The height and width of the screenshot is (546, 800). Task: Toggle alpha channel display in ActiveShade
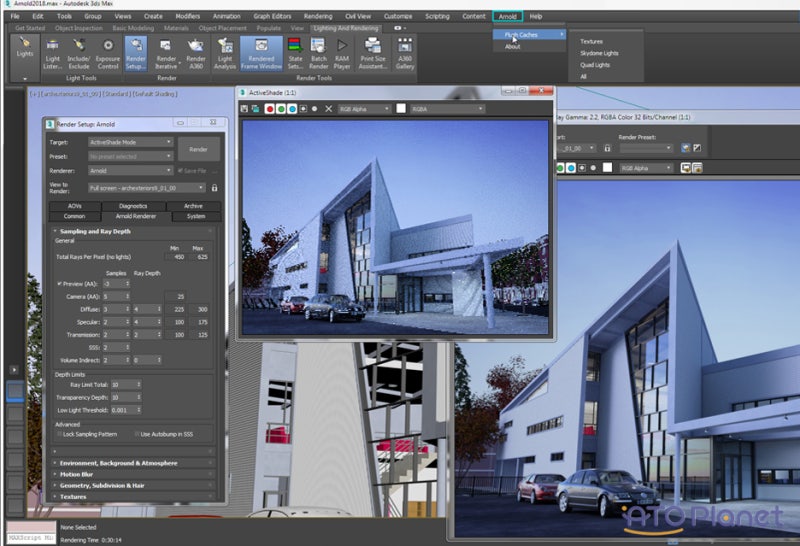coord(304,109)
